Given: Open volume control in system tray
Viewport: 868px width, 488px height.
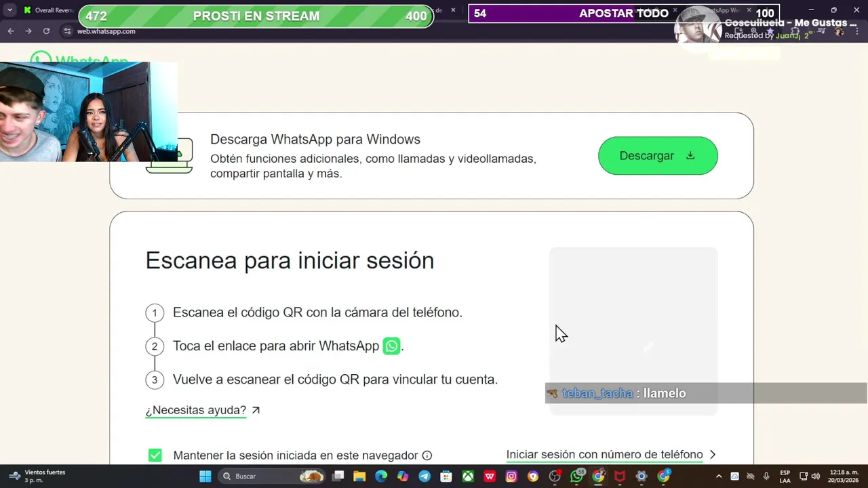Looking at the screenshot, I should point(816,476).
